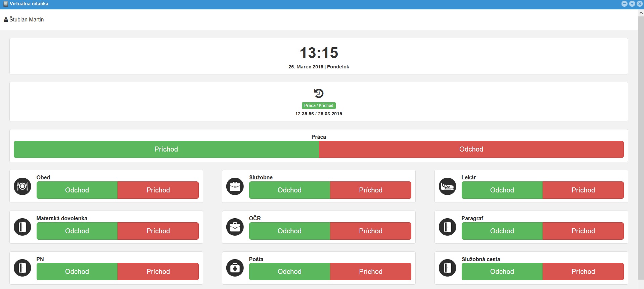This screenshot has height=289, width=644.
Task: Click the green Práca / Príchod status badge
Action: (x=319, y=106)
